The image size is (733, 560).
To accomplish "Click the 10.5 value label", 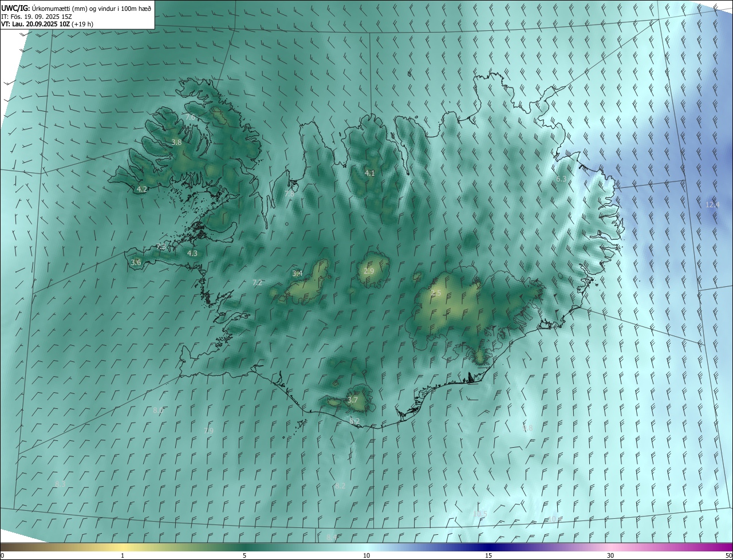I will click(480, 514).
